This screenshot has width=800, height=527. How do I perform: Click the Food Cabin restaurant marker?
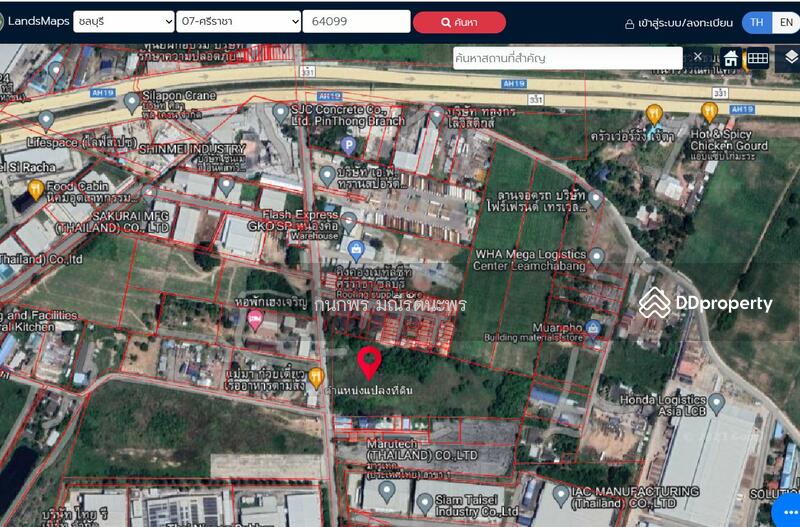pos(35,189)
